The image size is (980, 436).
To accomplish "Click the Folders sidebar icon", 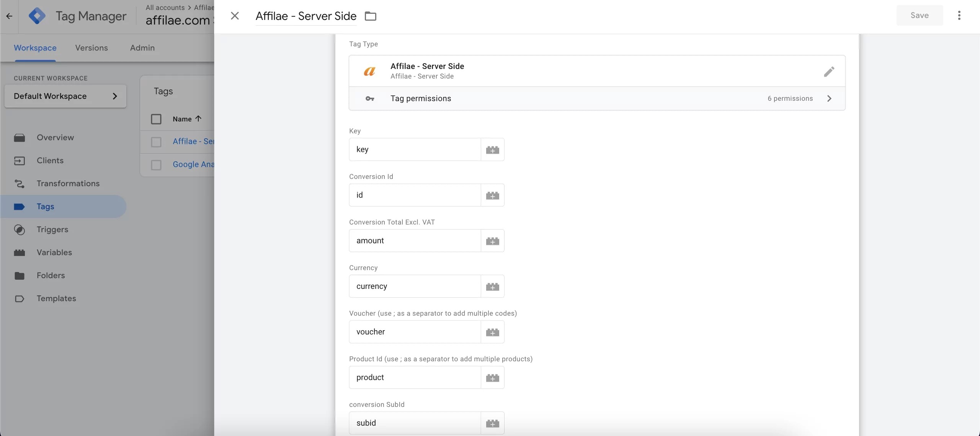I will click(x=20, y=275).
